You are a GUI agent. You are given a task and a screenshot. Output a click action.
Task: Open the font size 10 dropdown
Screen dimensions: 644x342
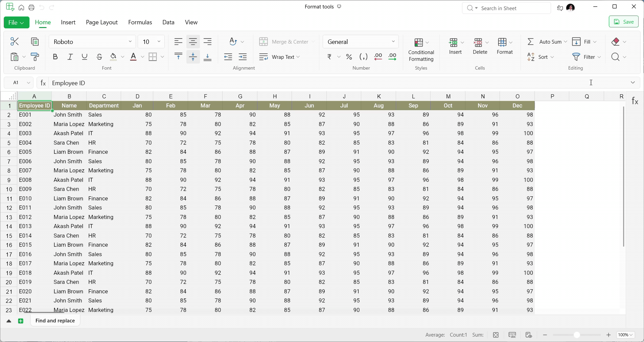pos(159,42)
